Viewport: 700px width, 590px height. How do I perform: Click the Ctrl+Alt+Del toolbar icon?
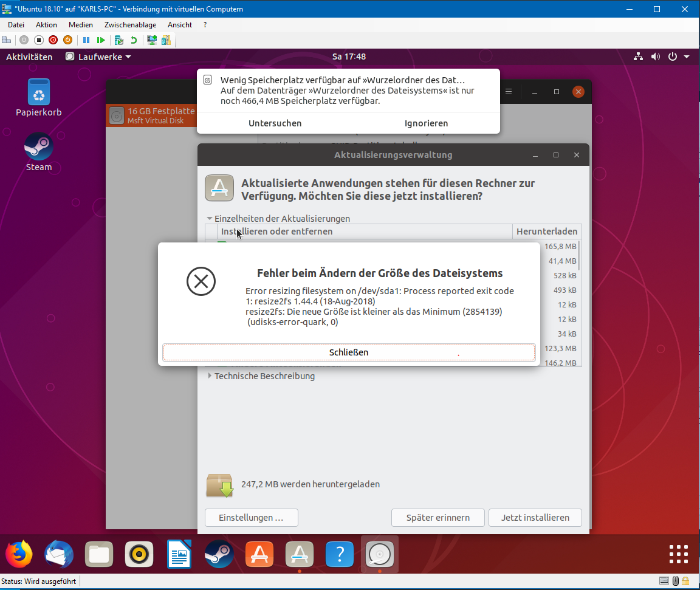[7, 40]
